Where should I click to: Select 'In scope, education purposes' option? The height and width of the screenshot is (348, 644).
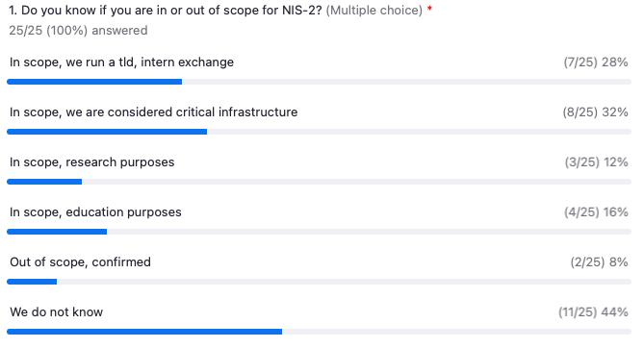point(95,212)
